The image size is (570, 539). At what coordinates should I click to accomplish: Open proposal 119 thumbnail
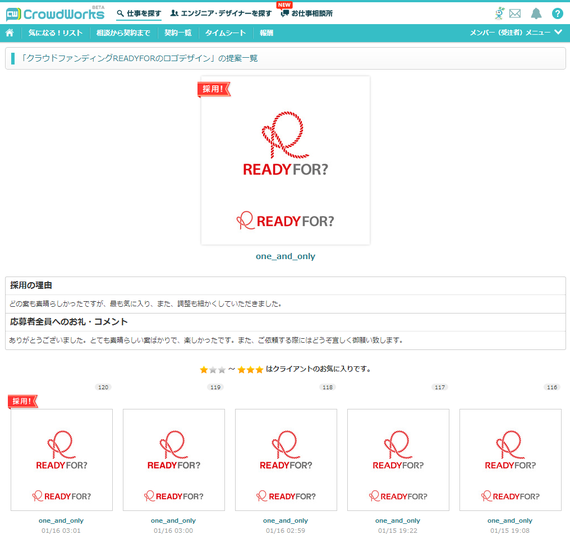[174, 460]
